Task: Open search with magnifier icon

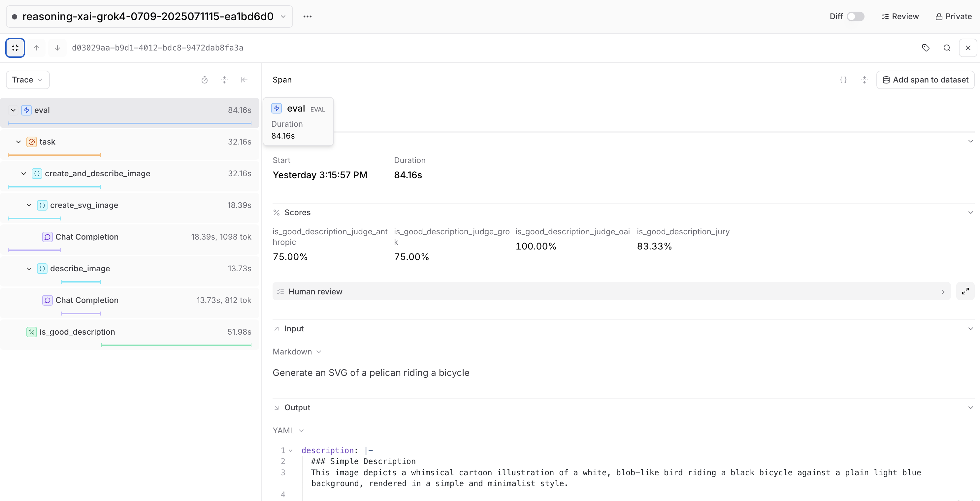Action: [x=947, y=48]
